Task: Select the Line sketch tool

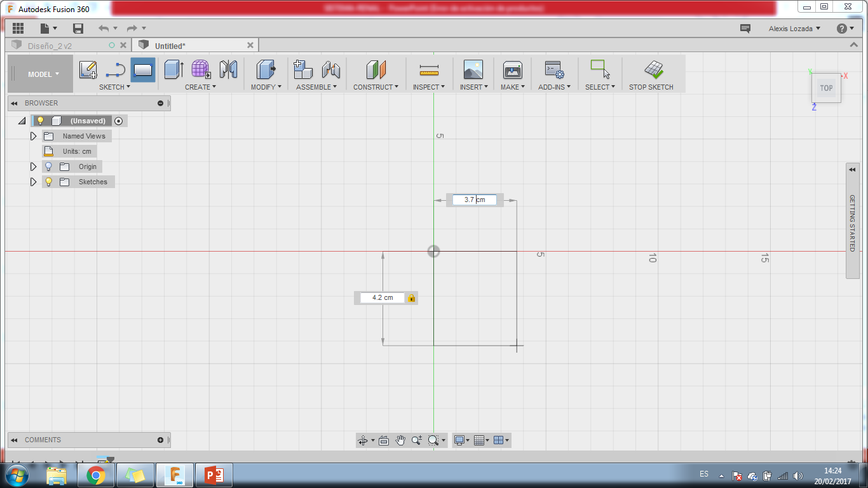Action: tap(115, 70)
